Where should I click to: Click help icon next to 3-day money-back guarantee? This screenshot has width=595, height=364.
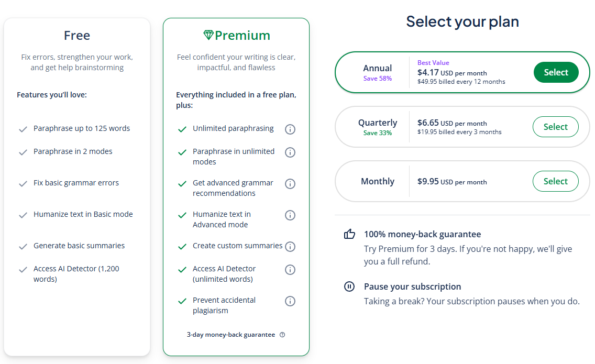tap(282, 335)
